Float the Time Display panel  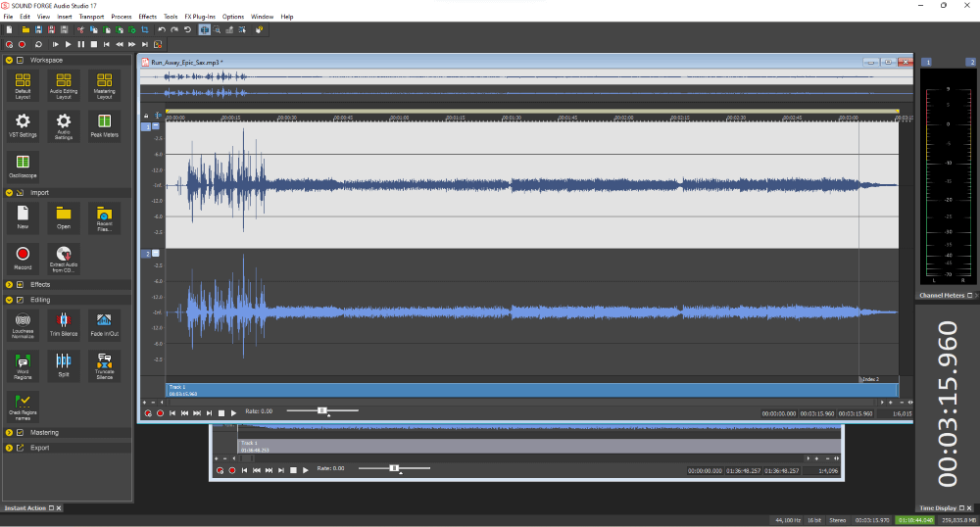click(x=962, y=508)
